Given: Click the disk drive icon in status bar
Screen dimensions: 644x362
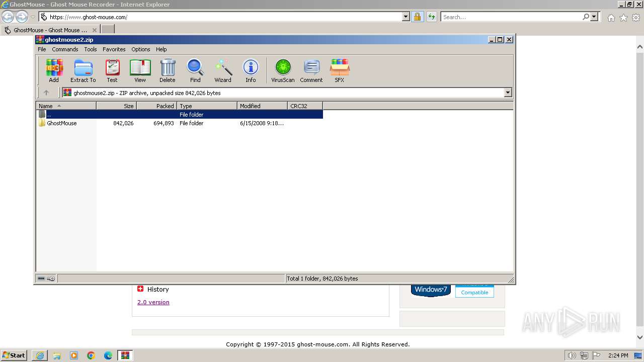Looking at the screenshot, I should (41, 279).
